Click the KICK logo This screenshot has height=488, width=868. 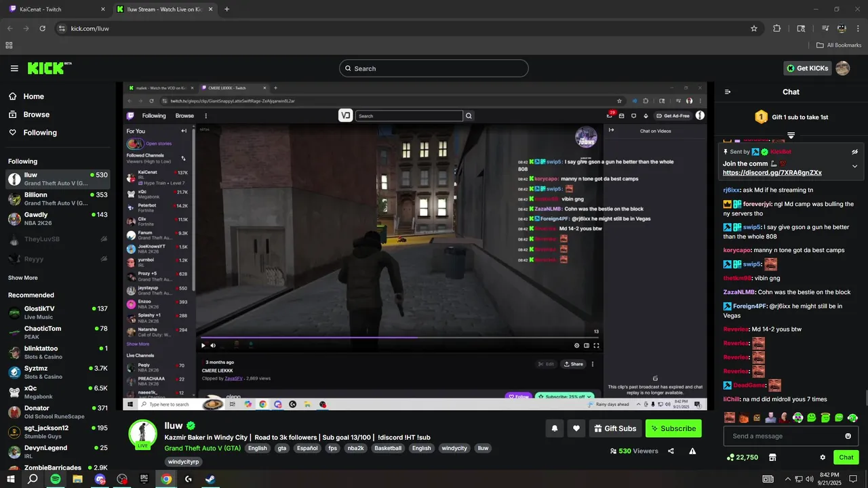(49, 68)
